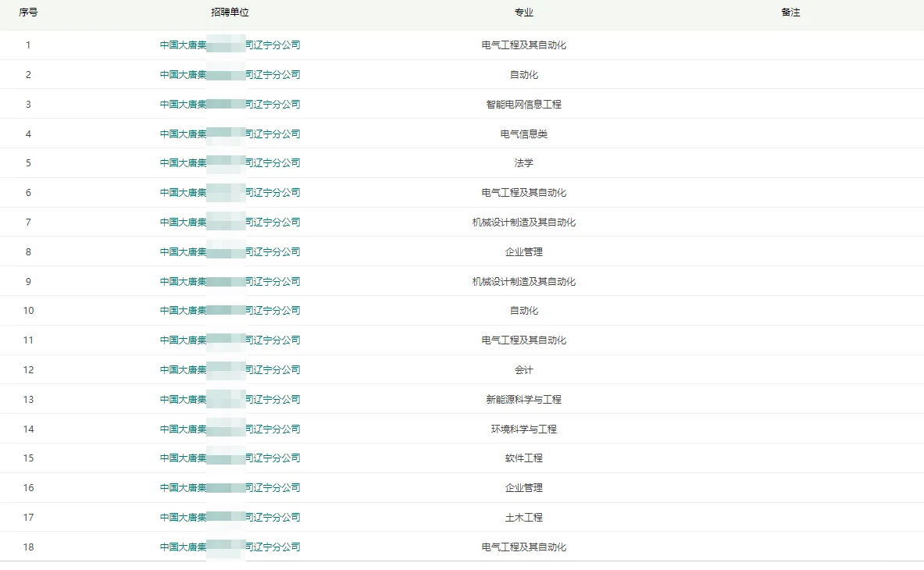Click sequence number 9

(x=28, y=281)
